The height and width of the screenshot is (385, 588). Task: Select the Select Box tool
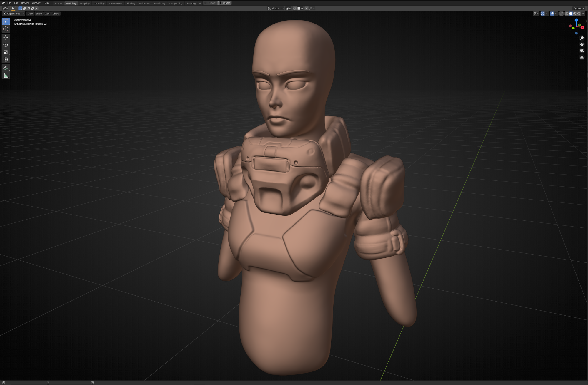pyautogui.click(x=6, y=21)
